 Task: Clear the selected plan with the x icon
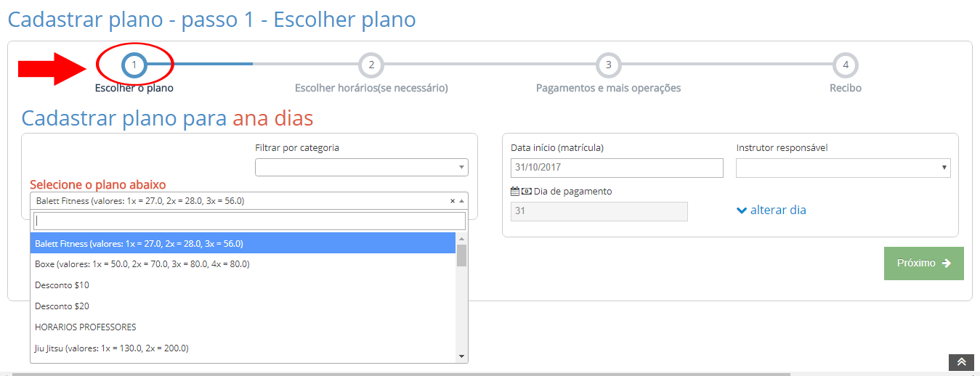453,201
